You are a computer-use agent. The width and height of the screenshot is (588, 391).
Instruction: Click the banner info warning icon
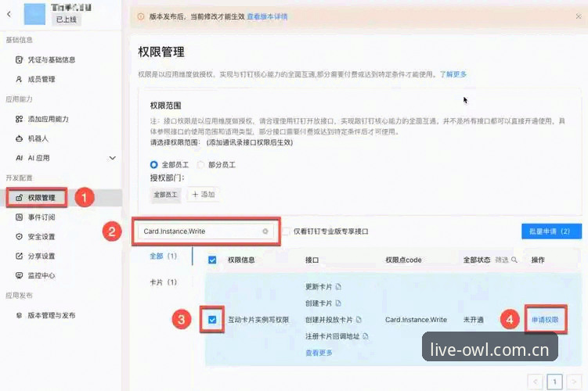141,16
